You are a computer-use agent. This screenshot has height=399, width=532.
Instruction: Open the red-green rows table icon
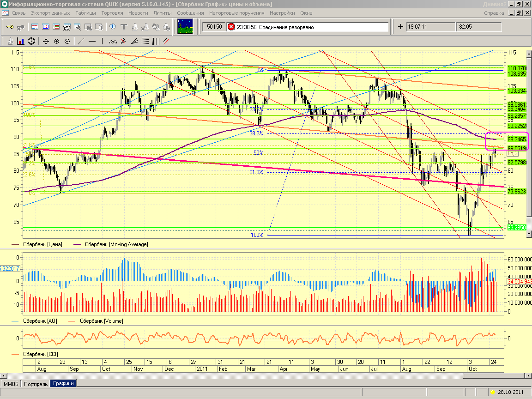point(56,27)
